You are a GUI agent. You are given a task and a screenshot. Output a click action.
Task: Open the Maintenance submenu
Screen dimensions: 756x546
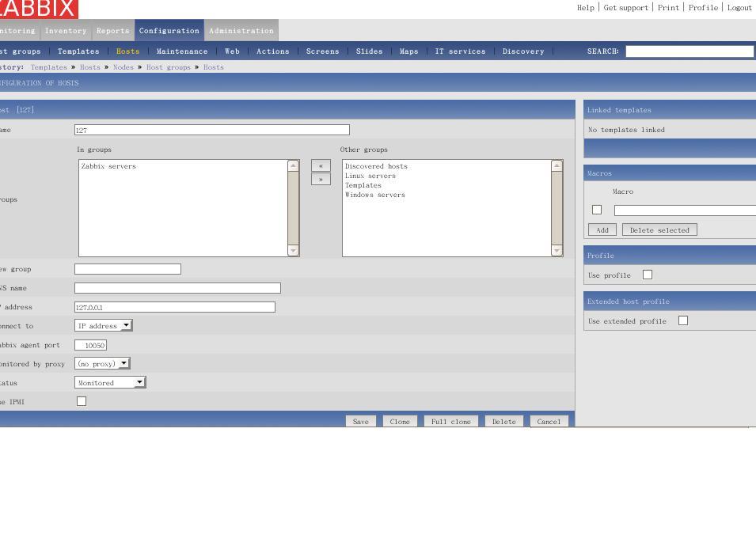pos(182,51)
